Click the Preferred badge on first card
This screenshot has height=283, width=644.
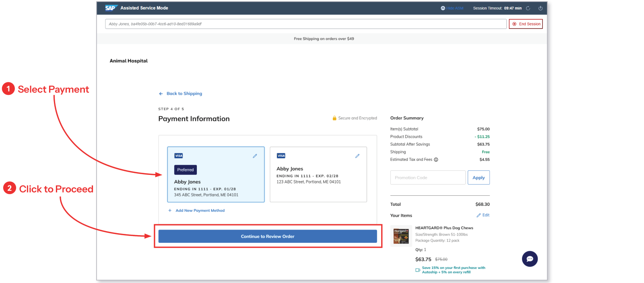(x=186, y=170)
